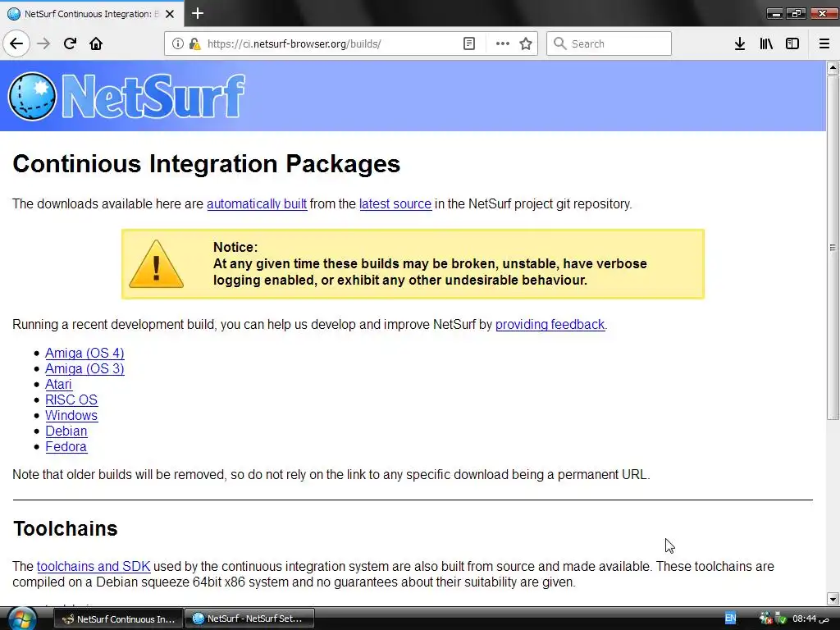
Task: Select the NetSurf Continuous Integration tab
Action: click(92, 14)
